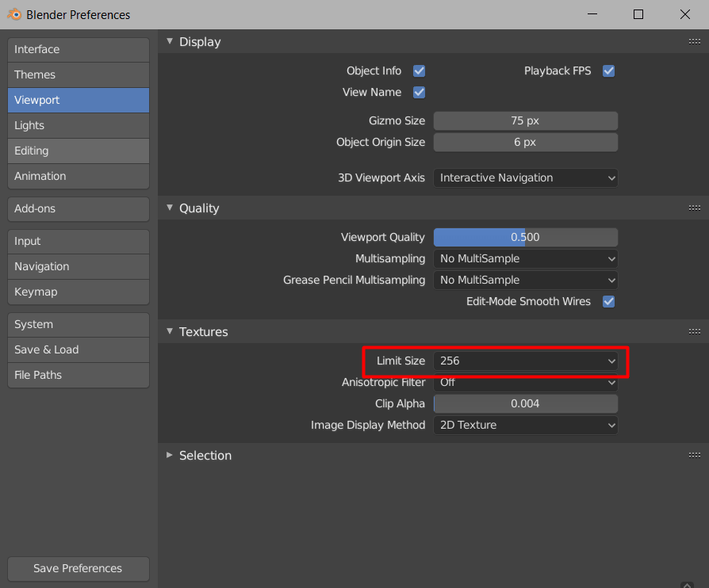Click the Clip Alpha label

click(400, 403)
